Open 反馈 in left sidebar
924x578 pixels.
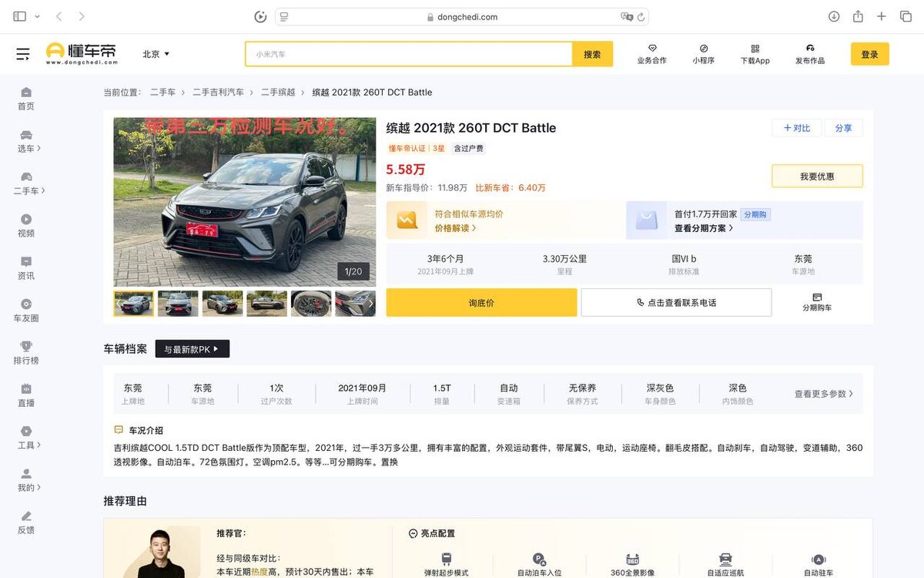[x=26, y=523]
